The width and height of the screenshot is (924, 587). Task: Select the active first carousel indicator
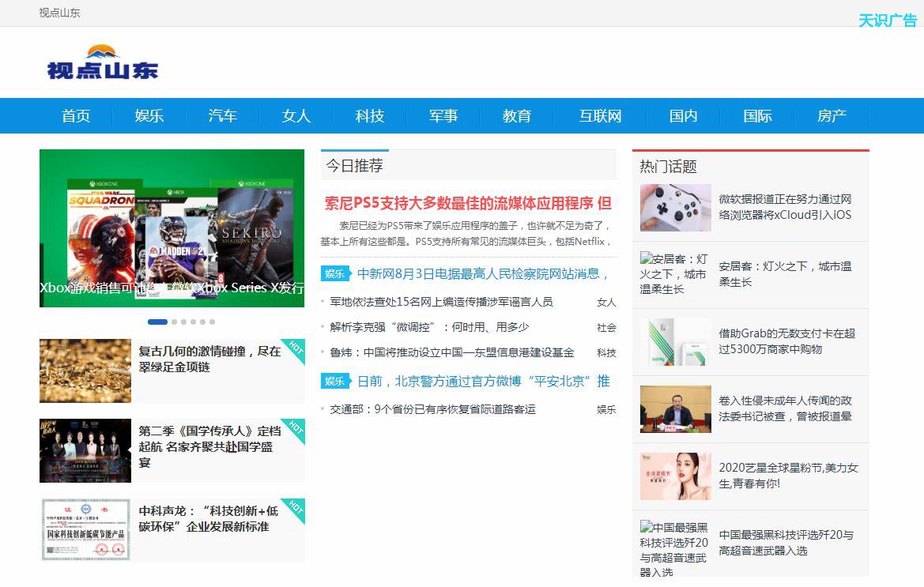[157, 322]
